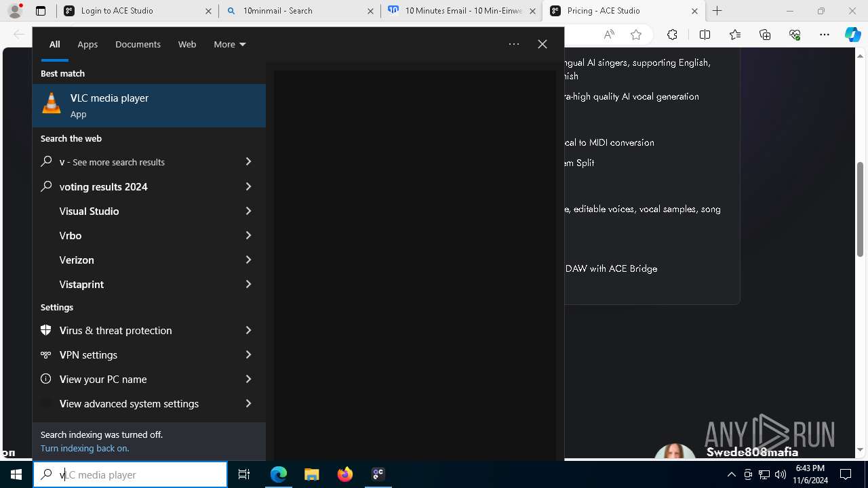Open the browser Extensions icon

(672, 35)
